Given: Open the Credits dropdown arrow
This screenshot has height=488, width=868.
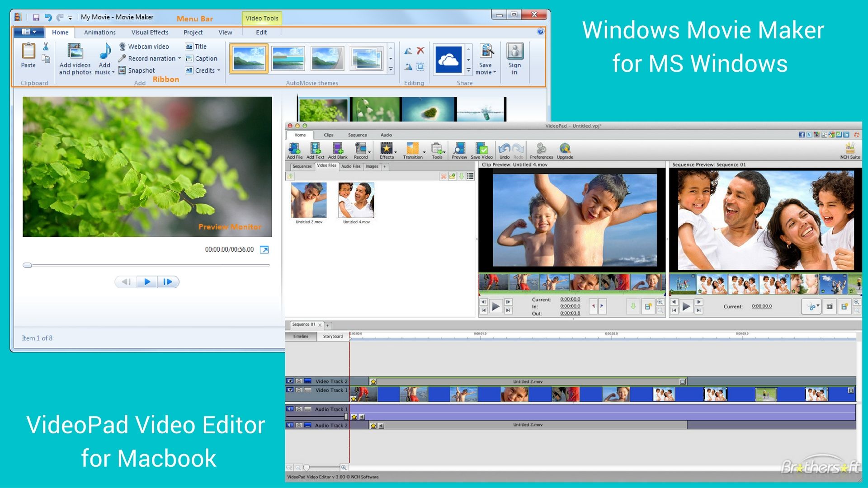Looking at the screenshot, I should (219, 70).
